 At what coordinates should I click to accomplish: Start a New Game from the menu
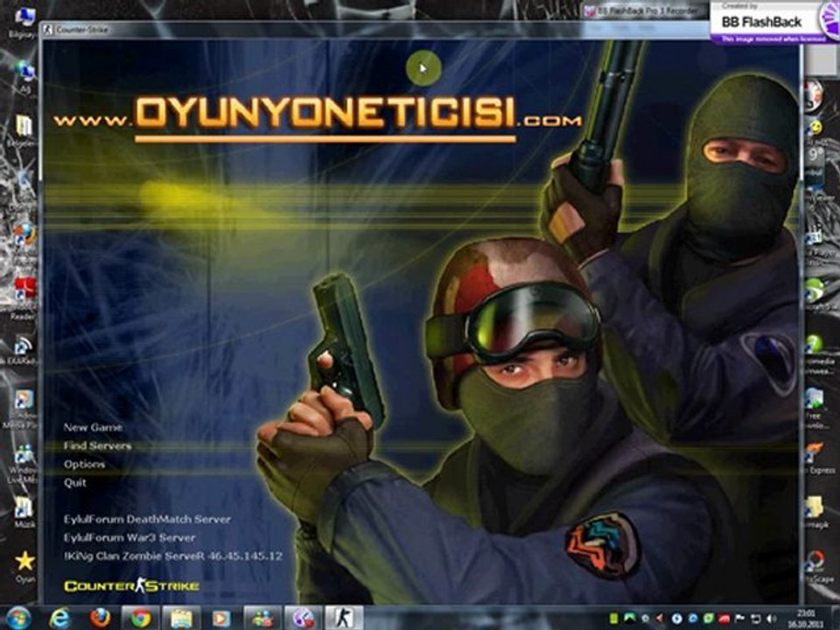[93, 427]
